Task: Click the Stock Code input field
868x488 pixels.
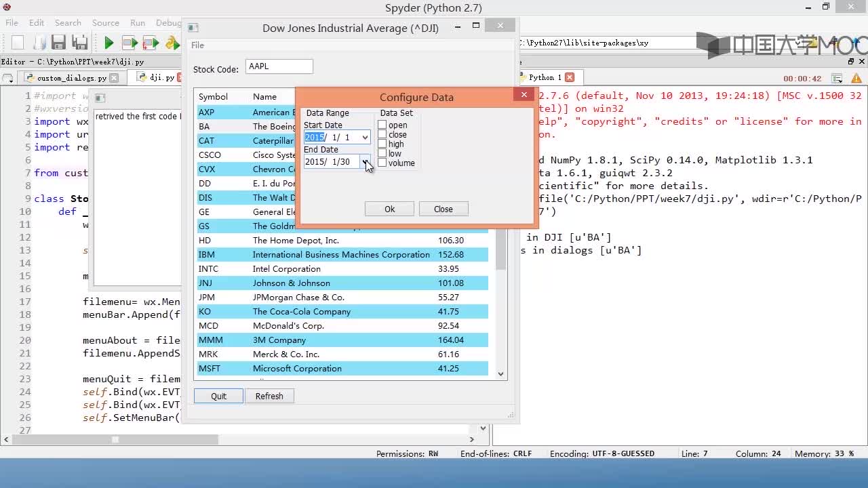Action: [x=279, y=66]
